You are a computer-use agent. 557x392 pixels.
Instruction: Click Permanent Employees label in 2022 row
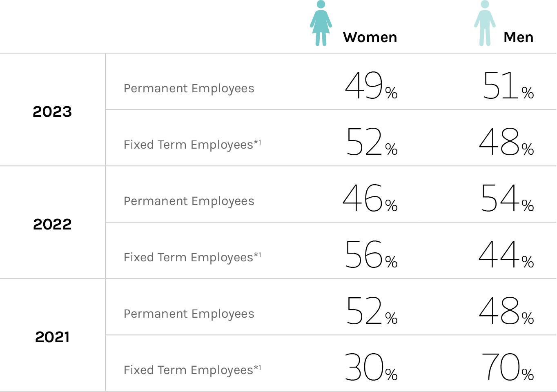pyautogui.click(x=189, y=201)
